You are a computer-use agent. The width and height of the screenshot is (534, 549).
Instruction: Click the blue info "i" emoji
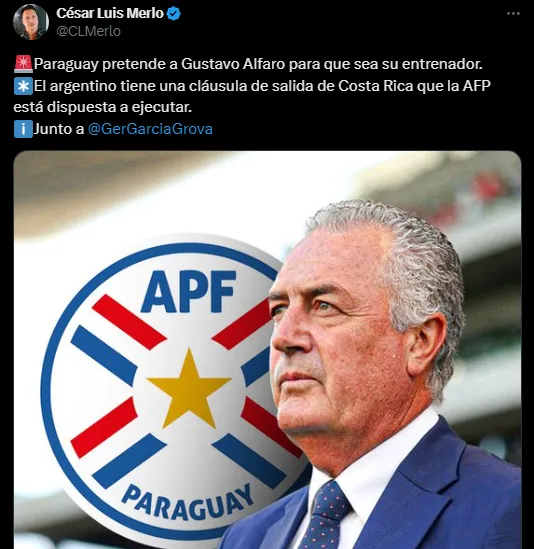(x=23, y=129)
